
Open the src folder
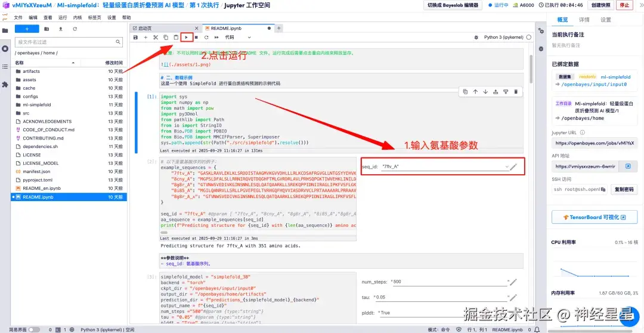[69, 113]
